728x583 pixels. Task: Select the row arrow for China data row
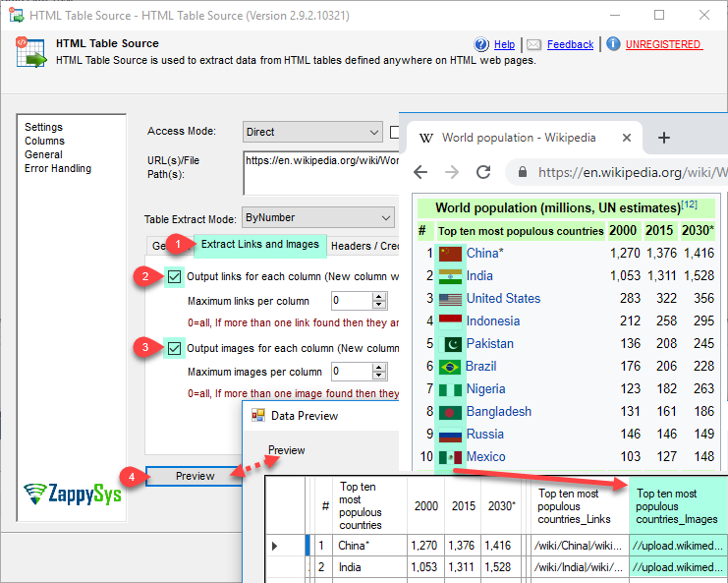point(274,546)
